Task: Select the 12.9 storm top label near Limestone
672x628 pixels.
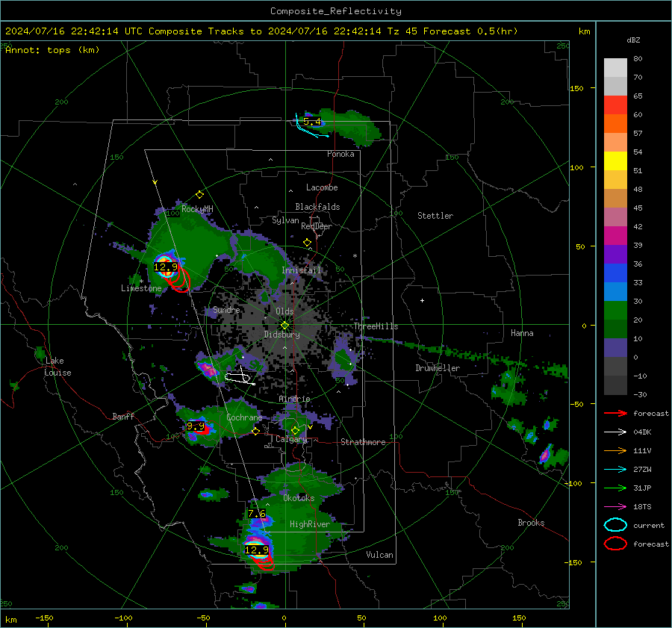Action: [x=166, y=267]
